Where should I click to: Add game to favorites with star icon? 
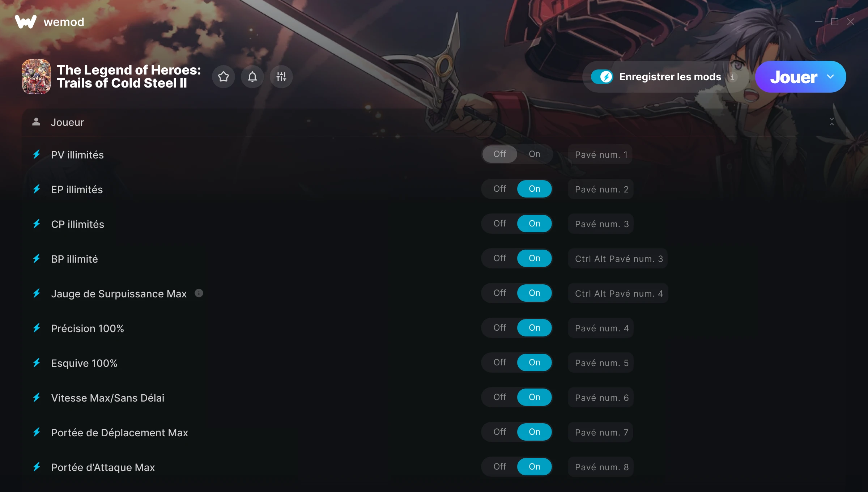click(x=224, y=77)
